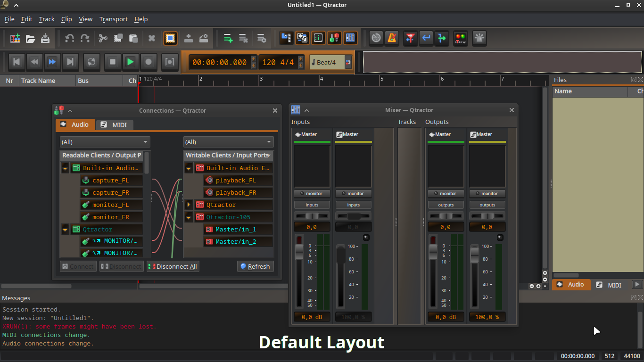Toggle the Connections window icon
This screenshot has height=362, width=644.
[x=334, y=38]
